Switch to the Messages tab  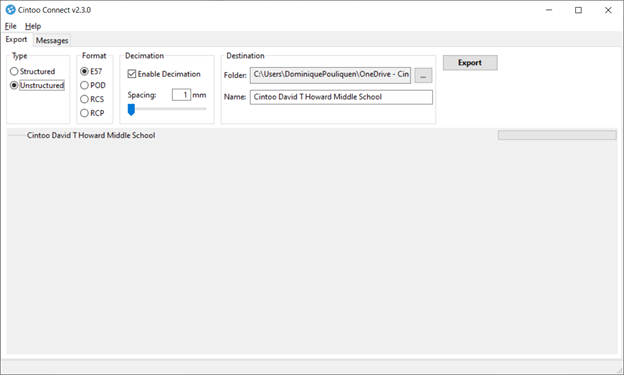coord(52,41)
